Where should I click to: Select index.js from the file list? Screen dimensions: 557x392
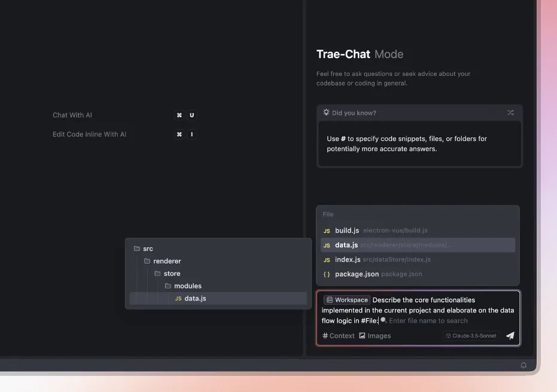coord(418,259)
